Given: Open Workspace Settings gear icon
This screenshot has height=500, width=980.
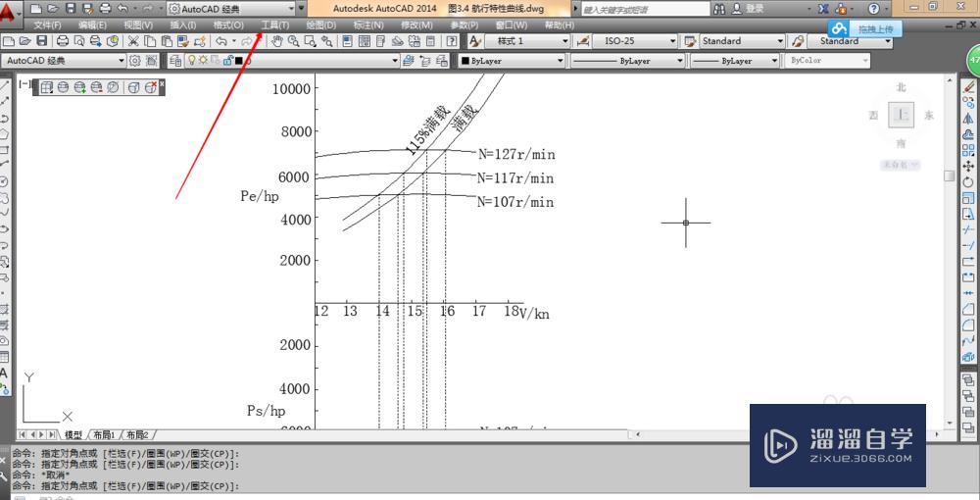Looking at the screenshot, I should click(x=135, y=61).
